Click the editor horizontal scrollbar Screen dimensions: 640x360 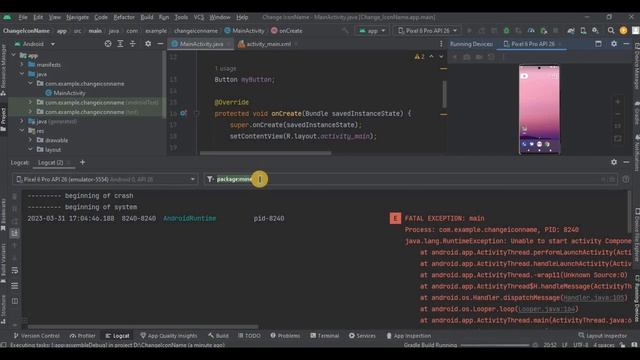265,153
